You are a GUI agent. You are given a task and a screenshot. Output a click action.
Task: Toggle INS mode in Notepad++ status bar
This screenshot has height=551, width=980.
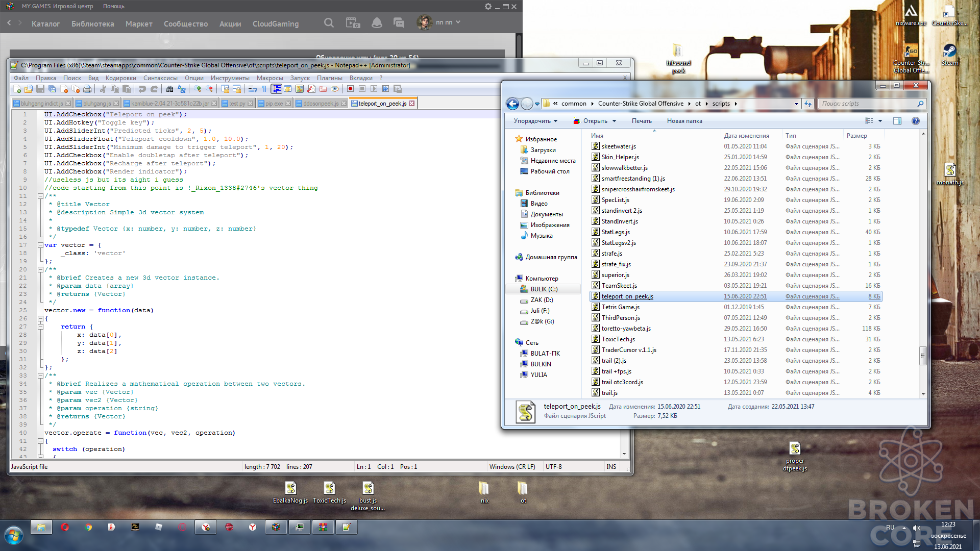pos(611,467)
